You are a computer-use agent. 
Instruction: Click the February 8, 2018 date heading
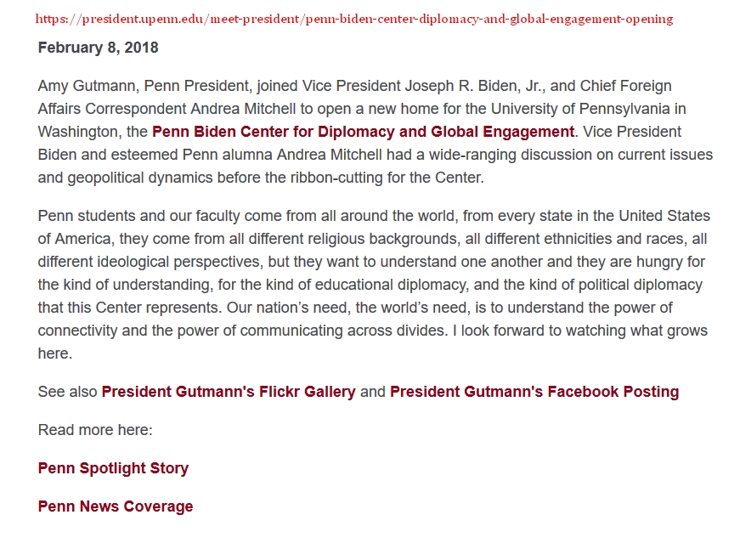click(98, 48)
